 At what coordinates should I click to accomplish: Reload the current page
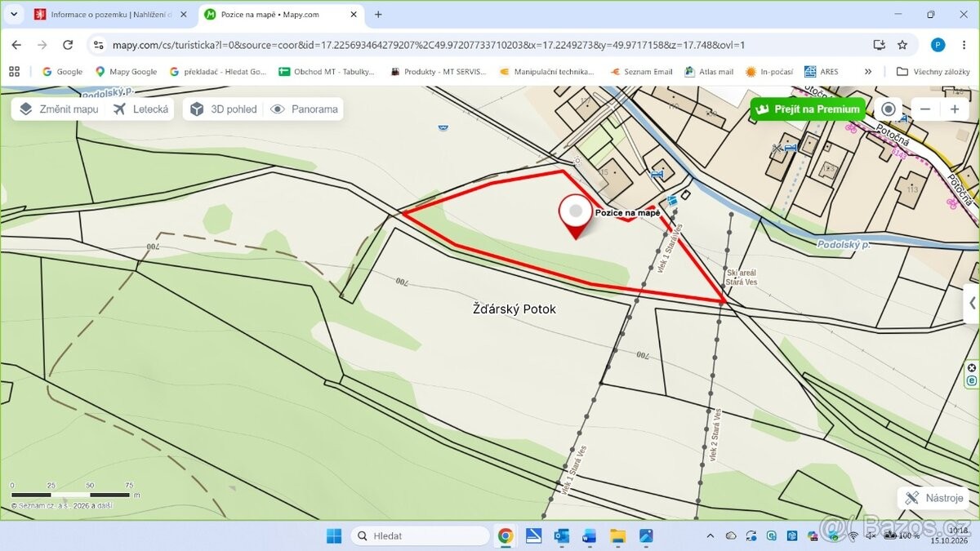point(68,45)
